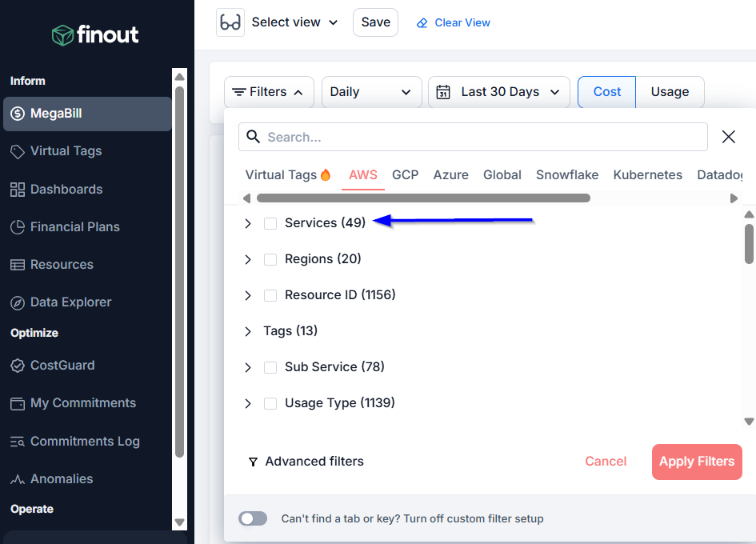The height and width of the screenshot is (544, 756).
Task: Expand the Regions (20) row chevron
Action: (248, 259)
